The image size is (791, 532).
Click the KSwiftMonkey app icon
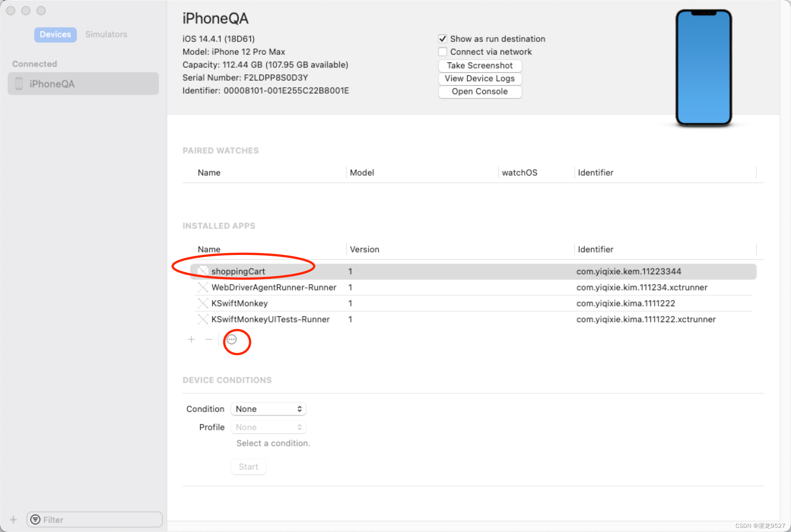(x=203, y=303)
